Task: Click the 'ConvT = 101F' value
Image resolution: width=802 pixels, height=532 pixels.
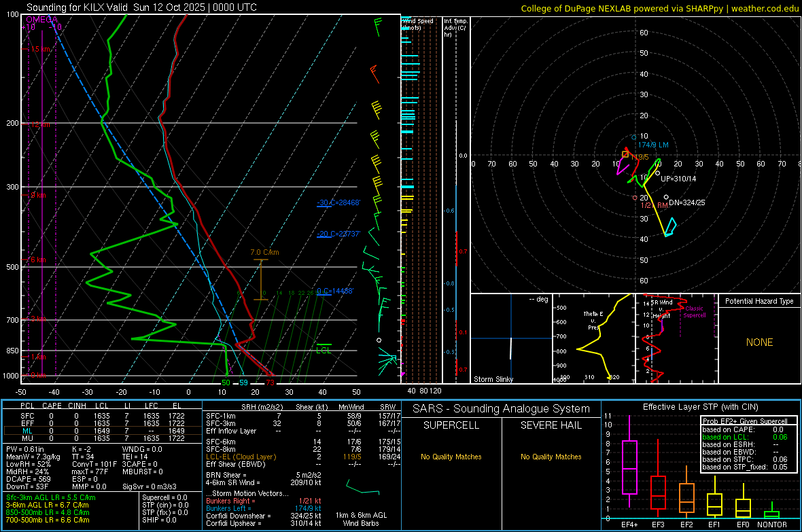Action: (94, 464)
